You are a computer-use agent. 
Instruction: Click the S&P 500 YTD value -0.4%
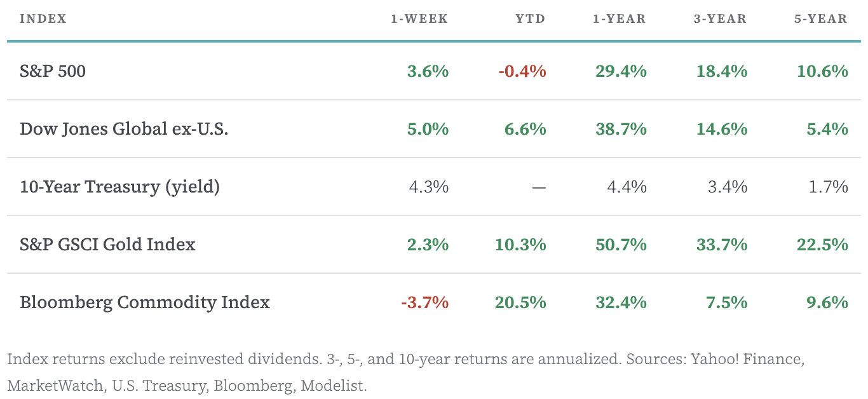(522, 71)
